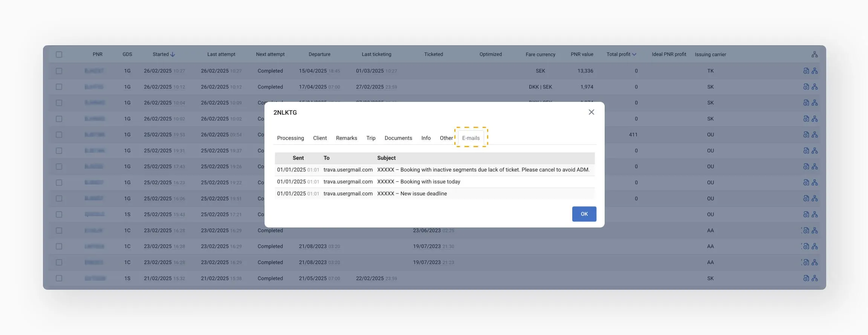Click the Issuing carrier column header
The image size is (868, 335).
(x=710, y=54)
